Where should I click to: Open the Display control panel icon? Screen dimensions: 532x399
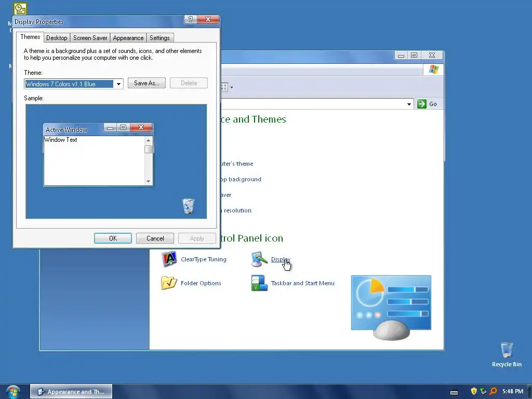260,259
